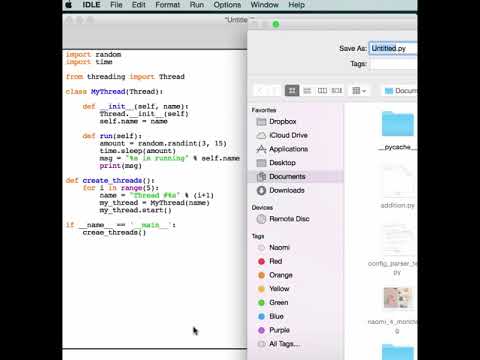Viewport: 480px width, 360px height.
Task: Open the Options menu
Action: tap(227, 5)
